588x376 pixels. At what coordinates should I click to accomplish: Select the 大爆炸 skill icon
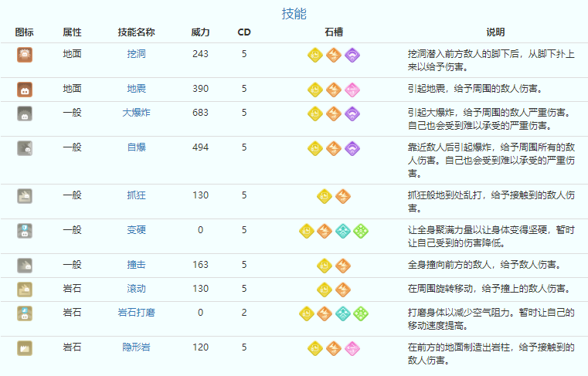(x=24, y=113)
